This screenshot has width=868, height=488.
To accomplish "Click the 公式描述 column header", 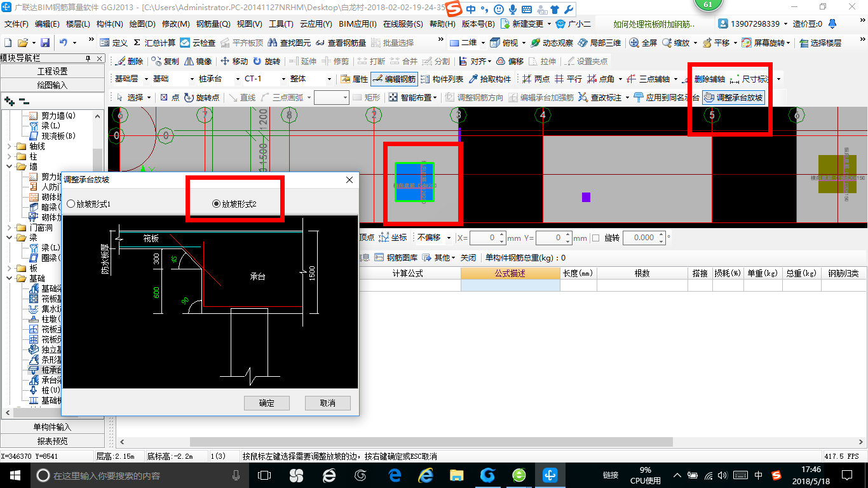I will (510, 273).
